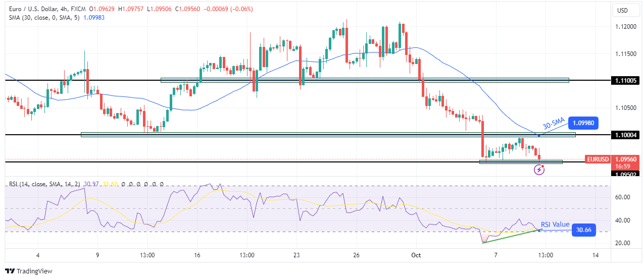Select the 1.10004 horizontal line price label
The image size is (644, 280).
pos(624,135)
